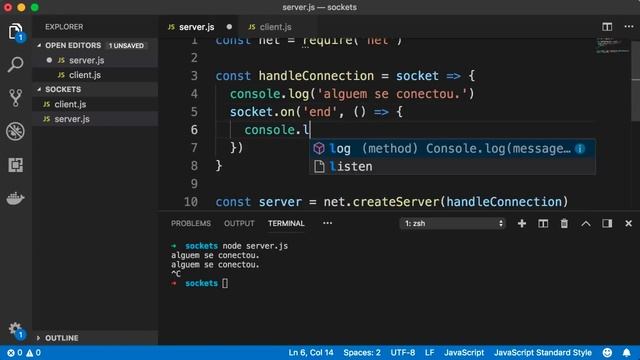Screen dimensions: 640x360
Task: Open feedback smiley in status bar
Action: click(607, 353)
